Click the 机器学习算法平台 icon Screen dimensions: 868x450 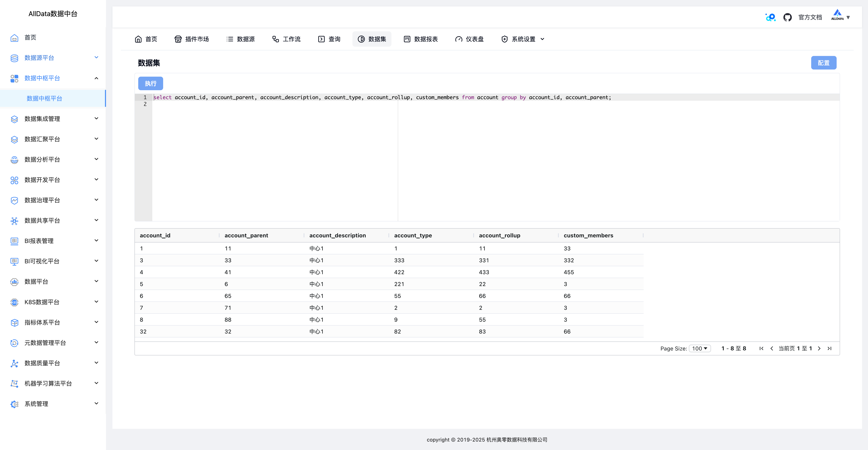tap(14, 384)
